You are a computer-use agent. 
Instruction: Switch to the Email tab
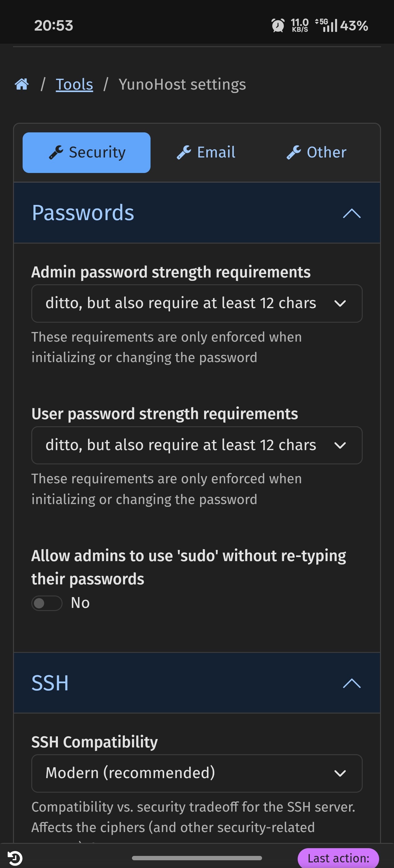tap(206, 152)
